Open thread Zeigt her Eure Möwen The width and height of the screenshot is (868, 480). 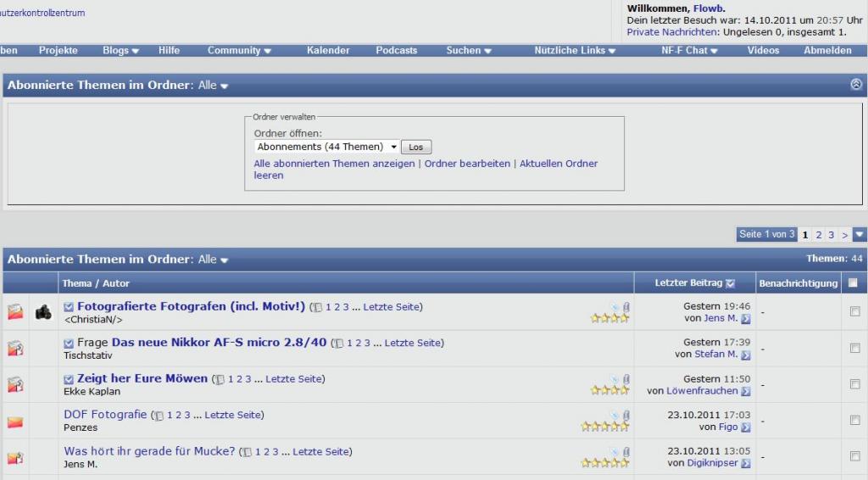point(142,378)
